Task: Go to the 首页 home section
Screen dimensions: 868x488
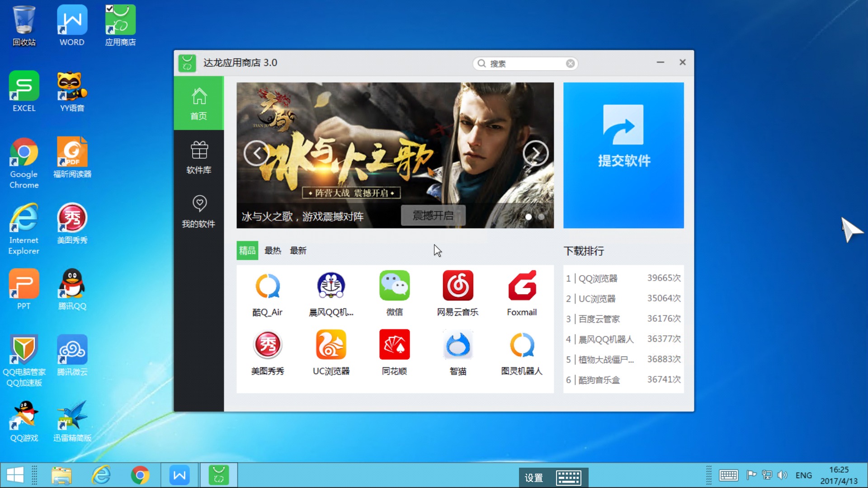Action: tap(199, 103)
